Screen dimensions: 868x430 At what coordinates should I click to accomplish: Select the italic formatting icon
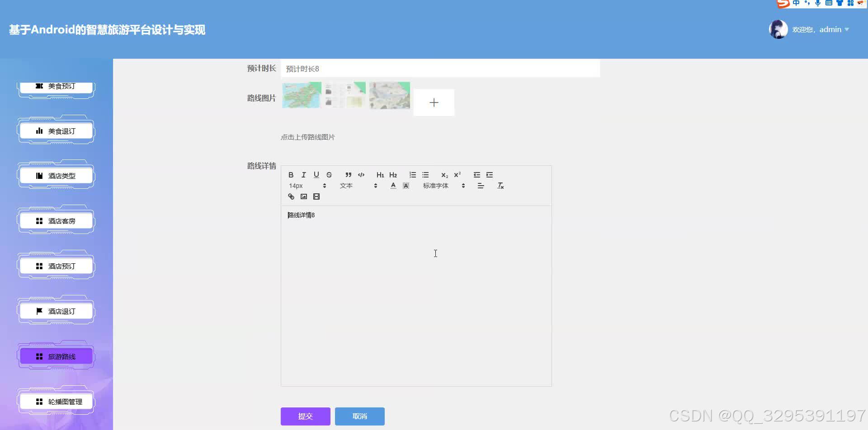pos(303,175)
